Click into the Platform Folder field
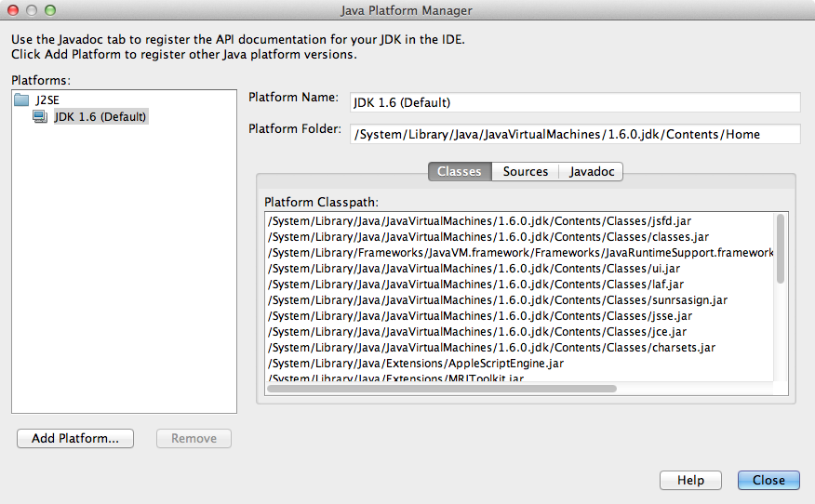Image resolution: width=815 pixels, height=504 pixels. pyautogui.click(x=575, y=134)
